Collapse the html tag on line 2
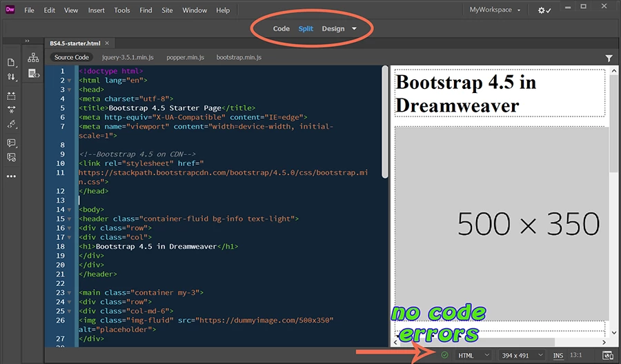 [69, 81]
